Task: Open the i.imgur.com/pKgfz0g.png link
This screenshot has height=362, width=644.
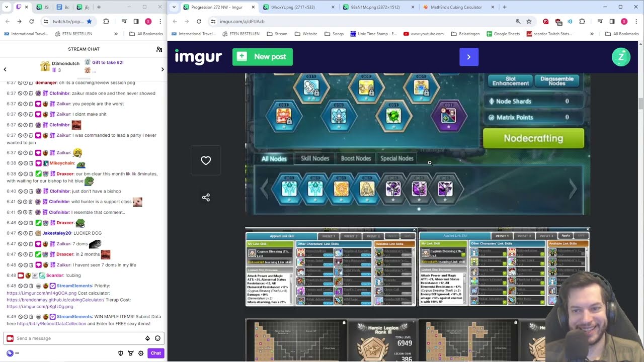Action: point(40,307)
